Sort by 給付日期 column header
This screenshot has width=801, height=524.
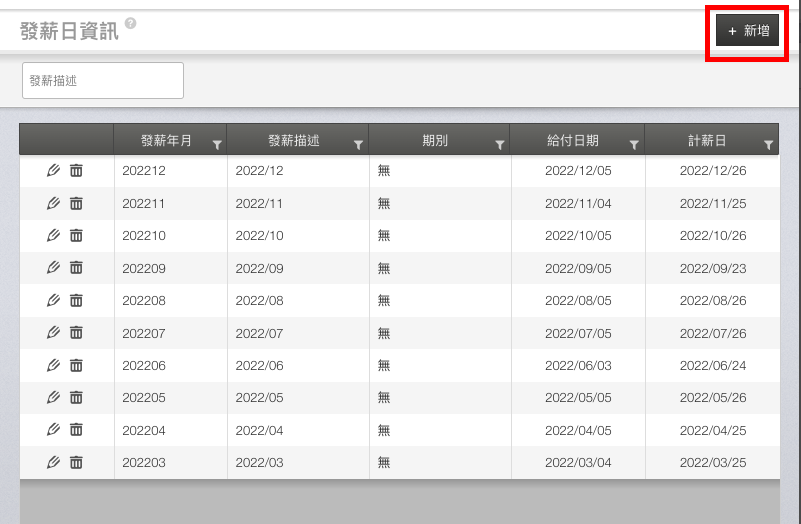(x=573, y=140)
